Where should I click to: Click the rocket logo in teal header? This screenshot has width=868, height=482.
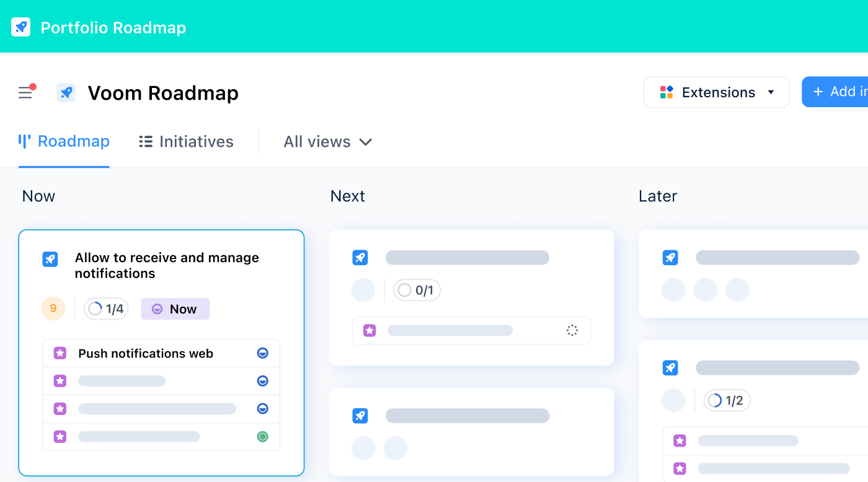pyautogui.click(x=20, y=27)
